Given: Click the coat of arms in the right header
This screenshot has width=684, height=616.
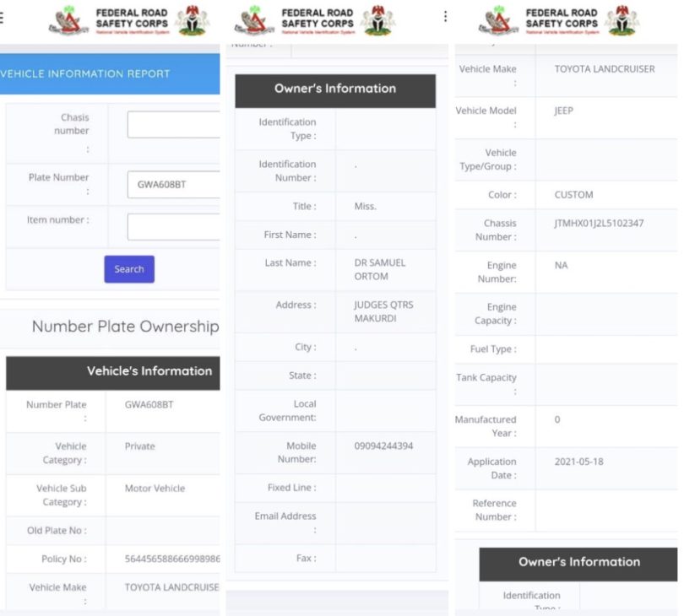Looking at the screenshot, I should (x=622, y=20).
